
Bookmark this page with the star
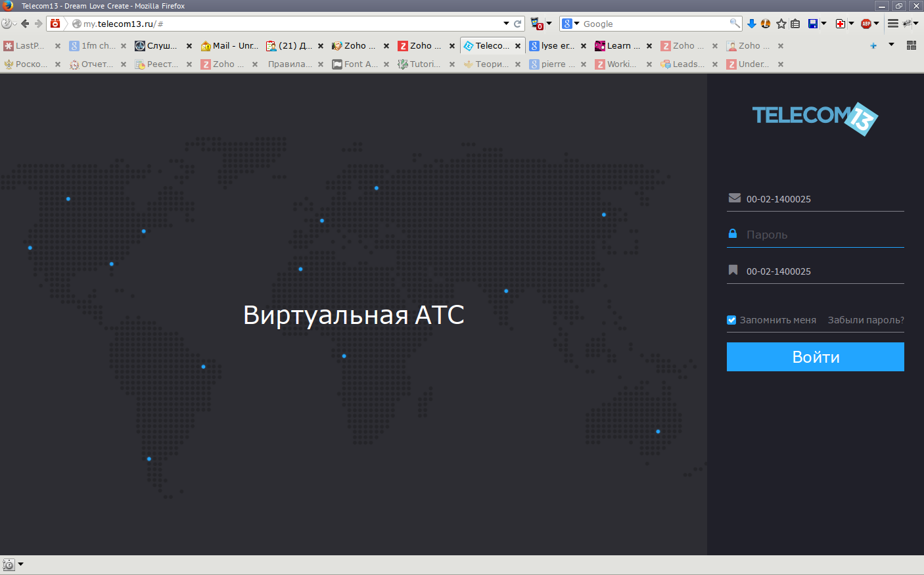point(781,24)
